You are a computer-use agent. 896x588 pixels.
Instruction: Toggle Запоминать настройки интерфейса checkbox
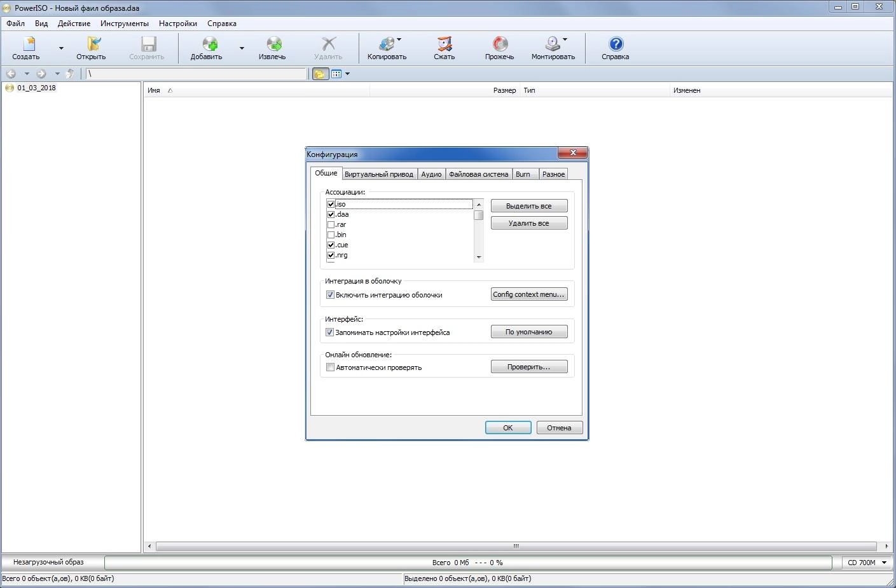click(330, 332)
